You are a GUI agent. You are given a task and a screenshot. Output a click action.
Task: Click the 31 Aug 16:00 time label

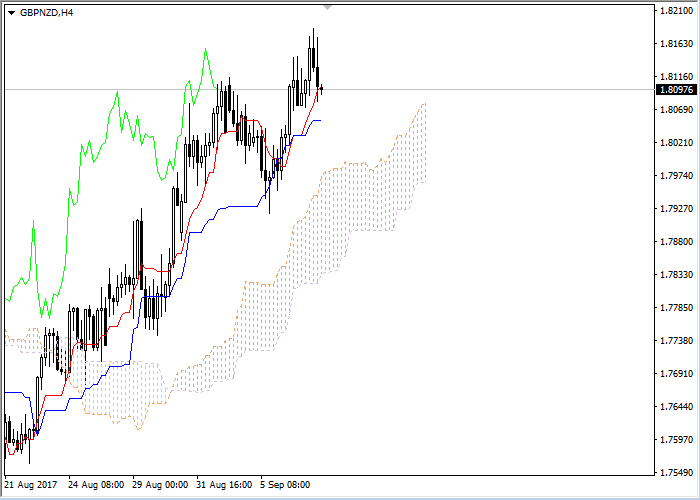point(225,485)
